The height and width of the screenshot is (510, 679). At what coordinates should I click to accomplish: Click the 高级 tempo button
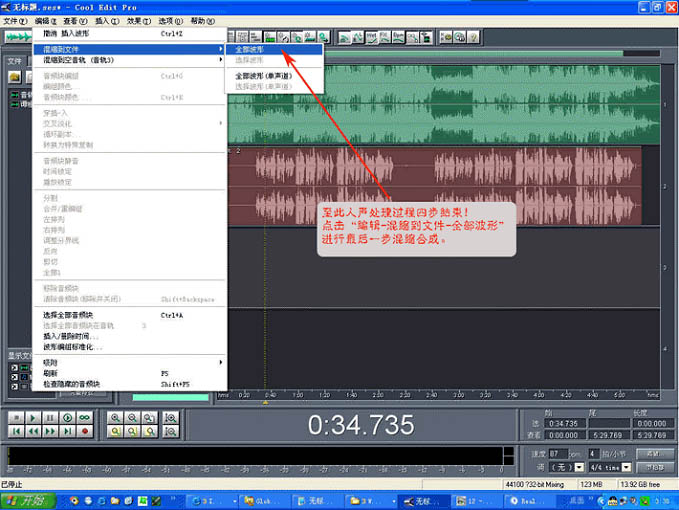click(x=655, y=454)
